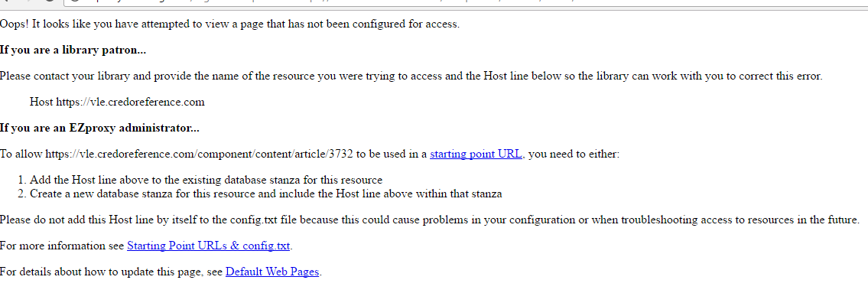Screen dimensions: 868x293
Task: Click the "For details about how to update" text
Action: 112,272
